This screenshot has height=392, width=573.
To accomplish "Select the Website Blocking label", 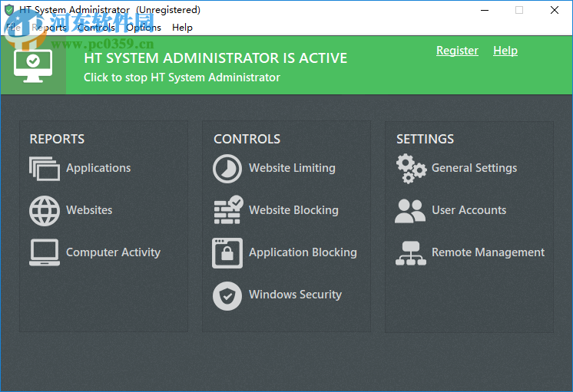I will click(294, 210).
